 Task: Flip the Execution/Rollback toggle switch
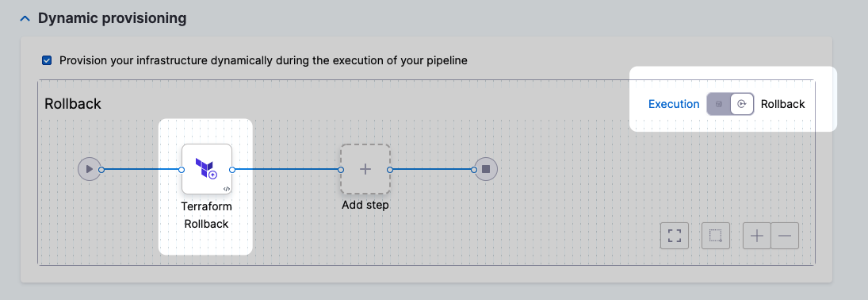click(x=730, y=104)
